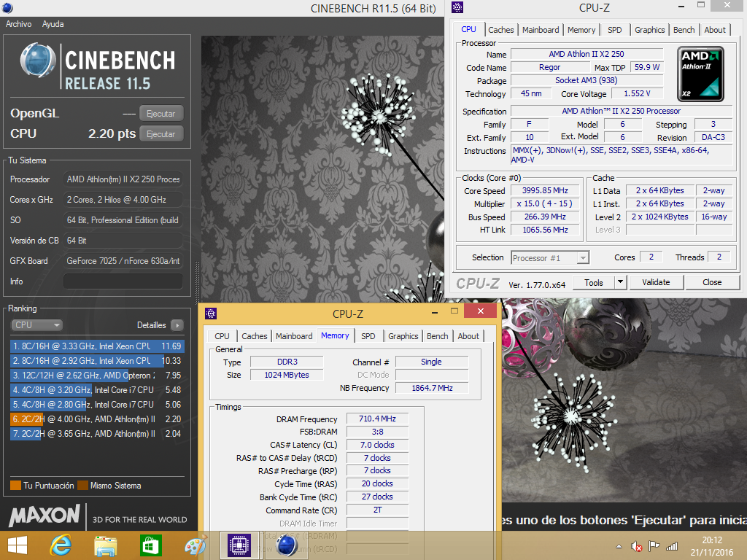Click the Core Speed value 3995.85 MHz
The width and height of the screenshot is (747, 560).
tap(545, 190)
